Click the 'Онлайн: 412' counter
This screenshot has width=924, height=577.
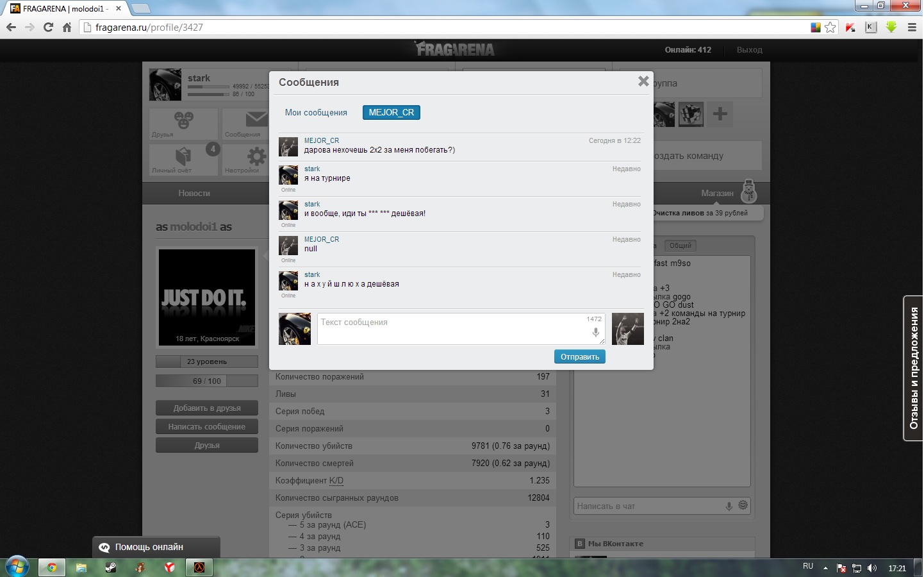(x=688, y=50)
